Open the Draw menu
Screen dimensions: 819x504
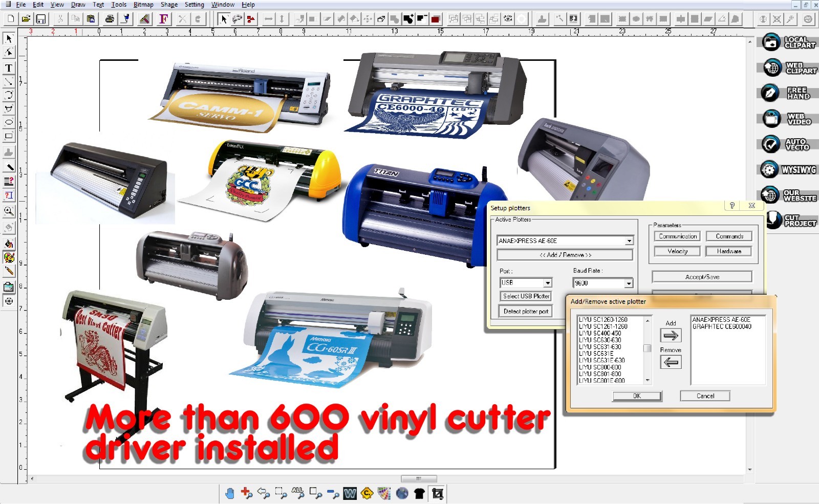tap(78, 5)
